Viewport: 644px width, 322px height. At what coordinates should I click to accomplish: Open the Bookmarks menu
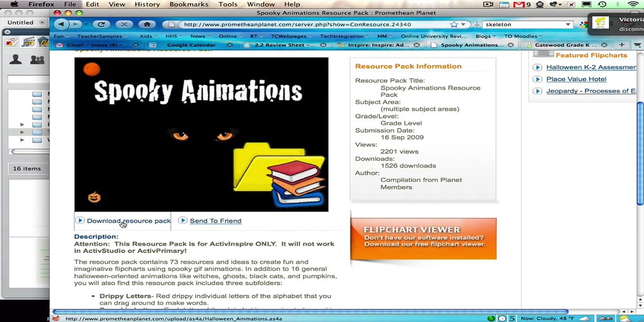[x=189, y=4]
